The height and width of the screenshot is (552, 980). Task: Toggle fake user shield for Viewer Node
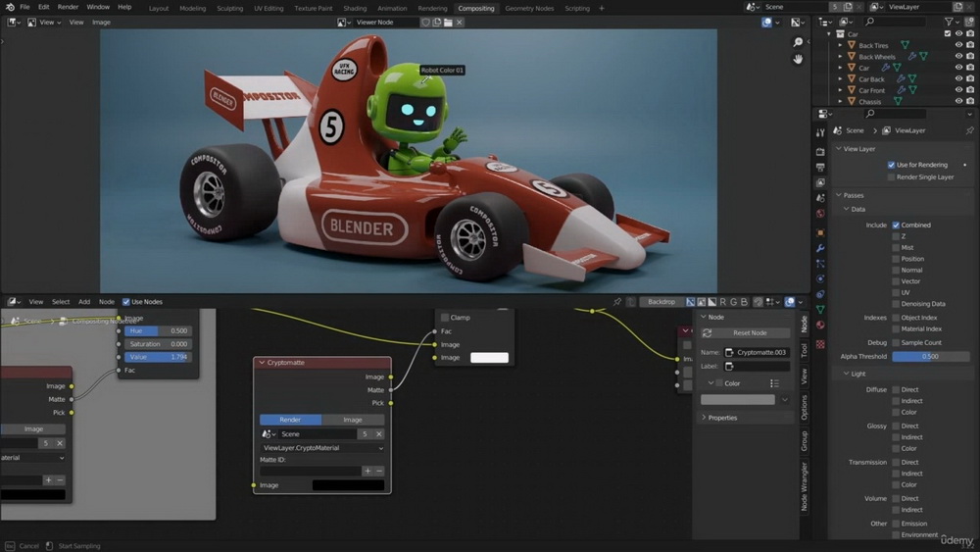(x=425, y=22)
